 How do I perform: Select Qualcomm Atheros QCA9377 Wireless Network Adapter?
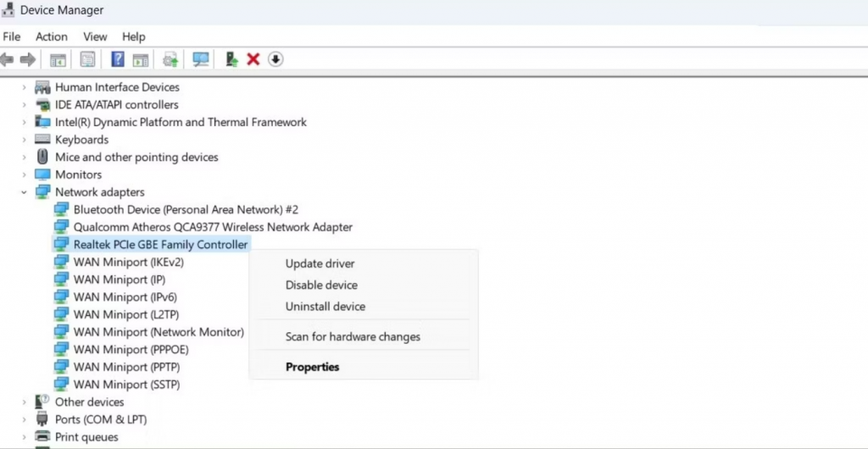tap(213, 227)
